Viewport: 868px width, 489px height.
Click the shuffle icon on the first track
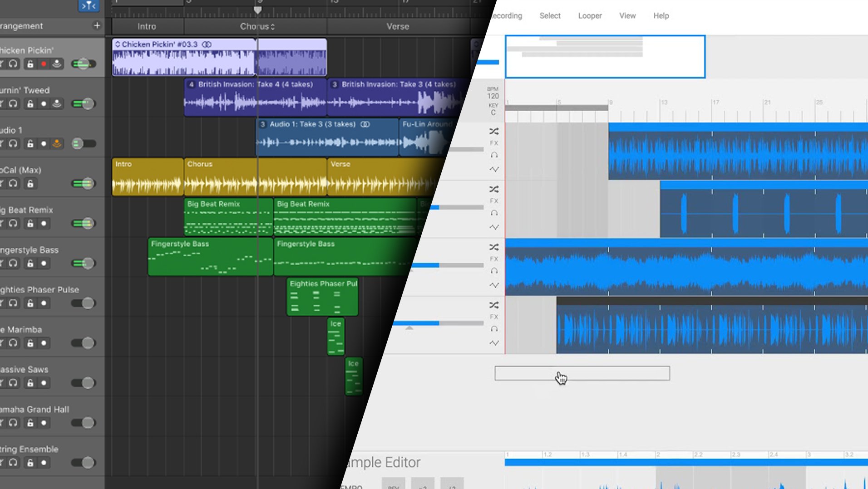click(x=494, y=132)
